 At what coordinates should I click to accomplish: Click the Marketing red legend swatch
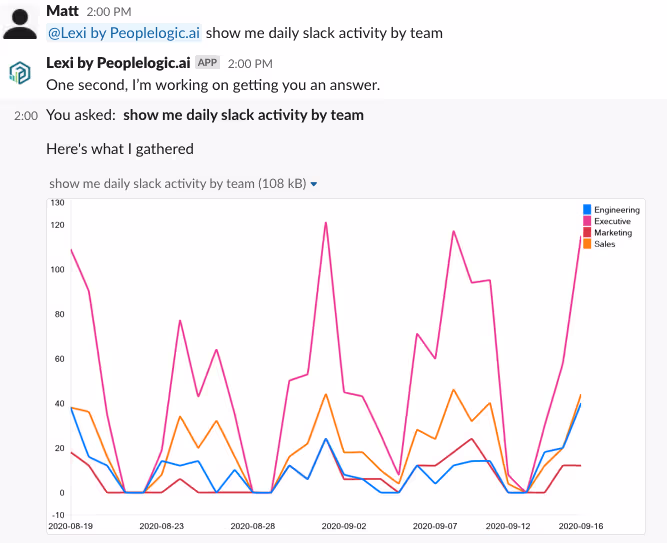(x=587, y=232)
